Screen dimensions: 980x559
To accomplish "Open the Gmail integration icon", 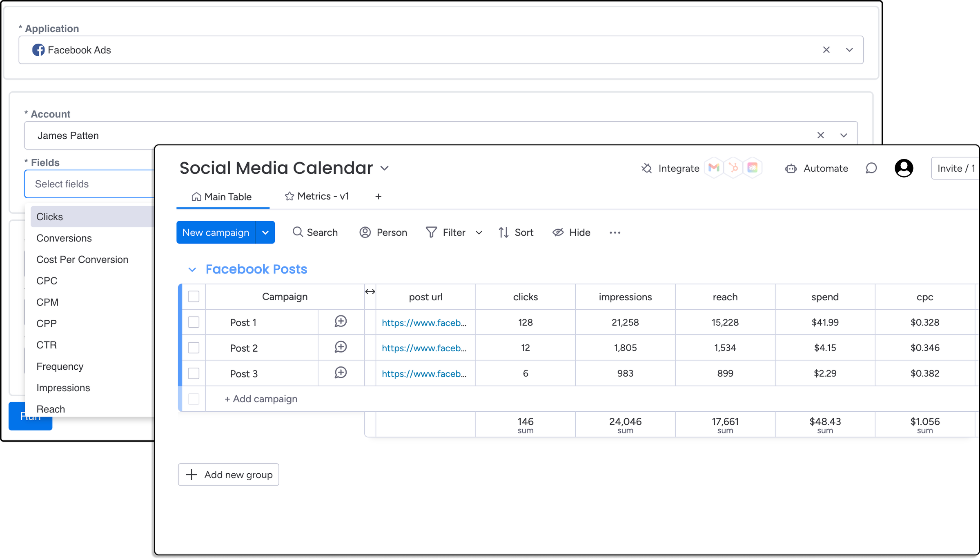I will coord(714,168).
